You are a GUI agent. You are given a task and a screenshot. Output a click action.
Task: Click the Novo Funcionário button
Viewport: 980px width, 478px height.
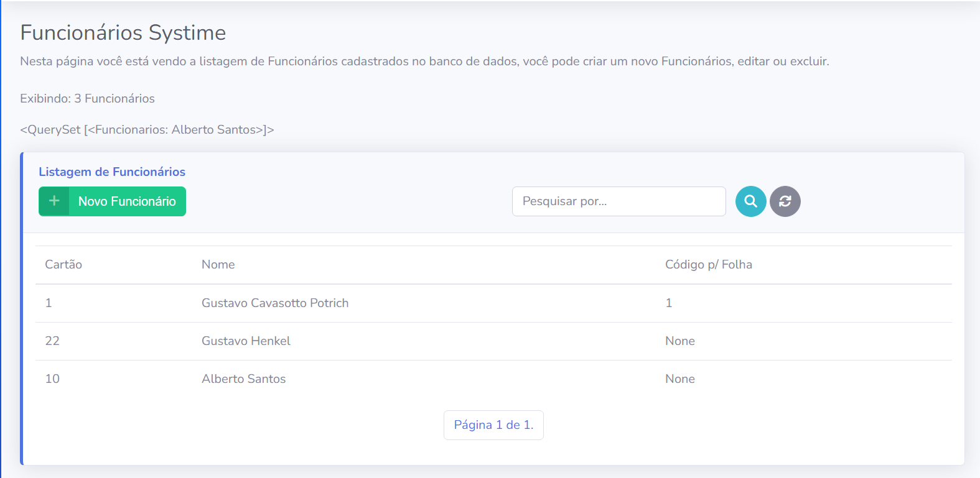112,201
